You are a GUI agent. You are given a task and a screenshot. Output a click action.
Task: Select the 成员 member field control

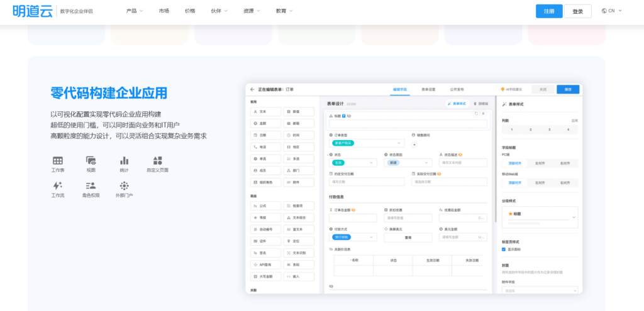click(266, 170)
